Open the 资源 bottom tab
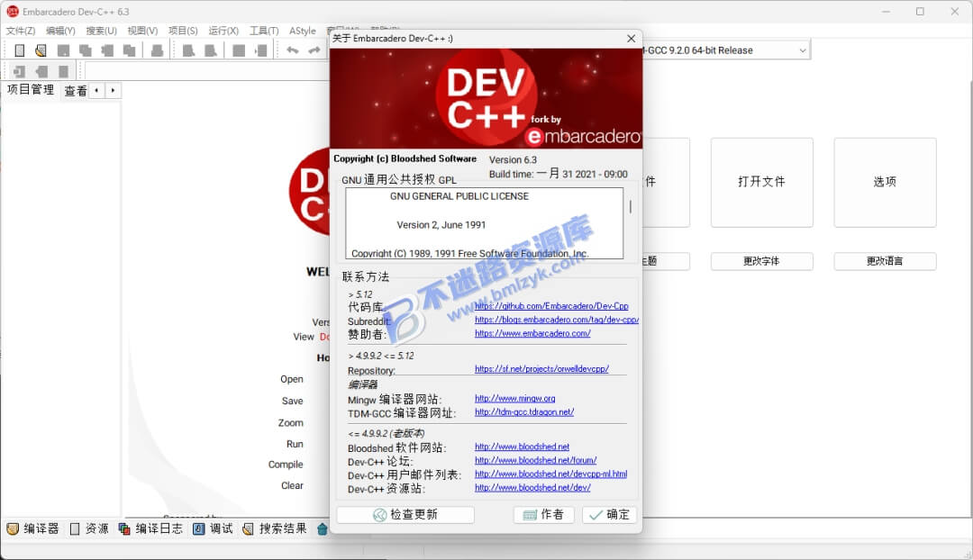 [x=89, y=528]
